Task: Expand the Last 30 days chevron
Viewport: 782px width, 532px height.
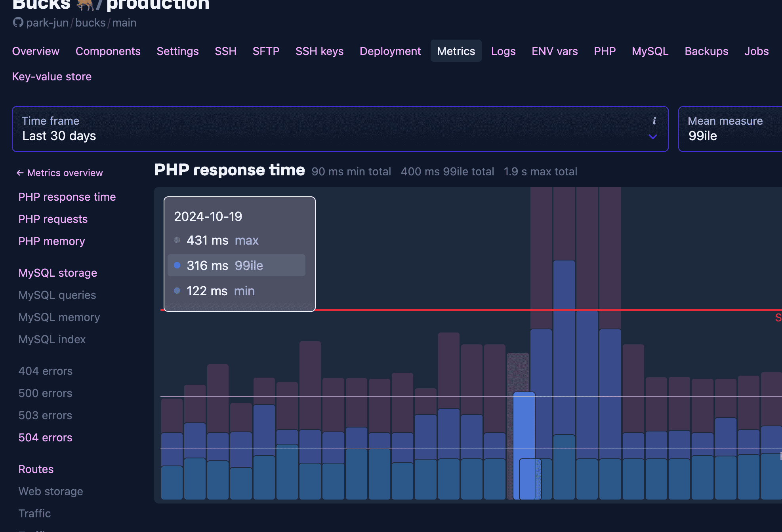Action: point(652,137)
